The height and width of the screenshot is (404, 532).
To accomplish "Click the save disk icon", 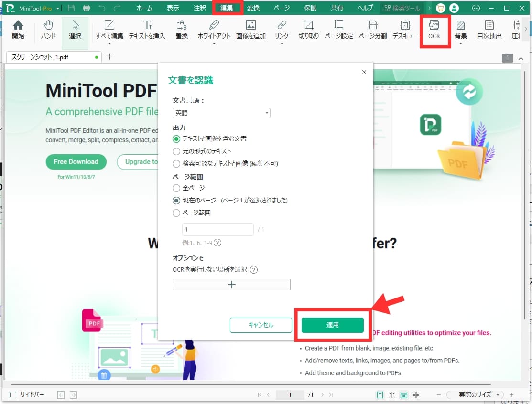I will click(x=71, y=8).
